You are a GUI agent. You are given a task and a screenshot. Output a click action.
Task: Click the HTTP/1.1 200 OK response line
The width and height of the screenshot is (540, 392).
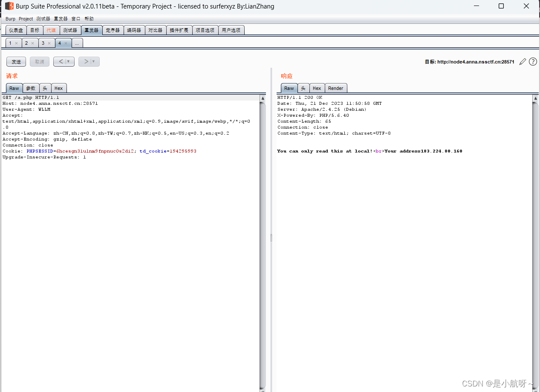click(x=300, y=98)
